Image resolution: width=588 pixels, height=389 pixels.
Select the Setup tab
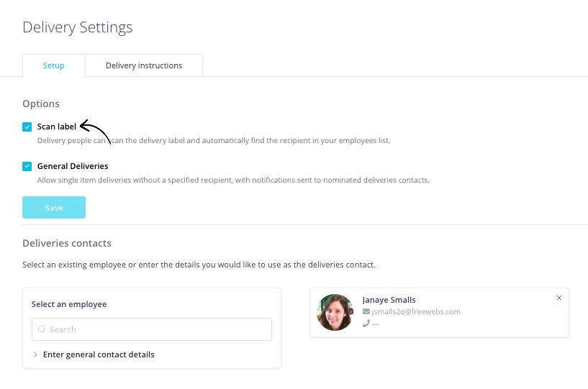click(54, 65)
